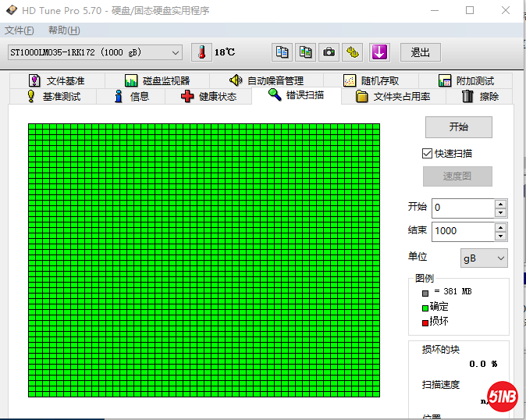Save screenshot with camera icon
This screenshot has width=526, height=420.
329,52
